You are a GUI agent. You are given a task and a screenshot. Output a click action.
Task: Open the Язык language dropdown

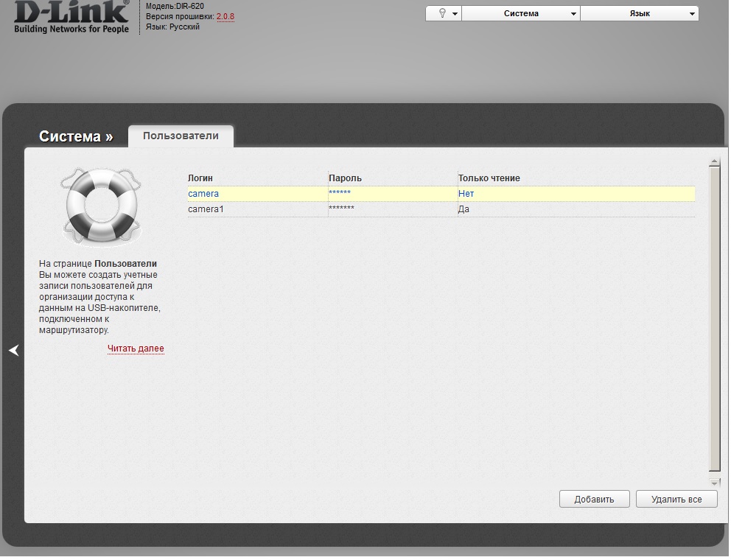pos(640,13)
